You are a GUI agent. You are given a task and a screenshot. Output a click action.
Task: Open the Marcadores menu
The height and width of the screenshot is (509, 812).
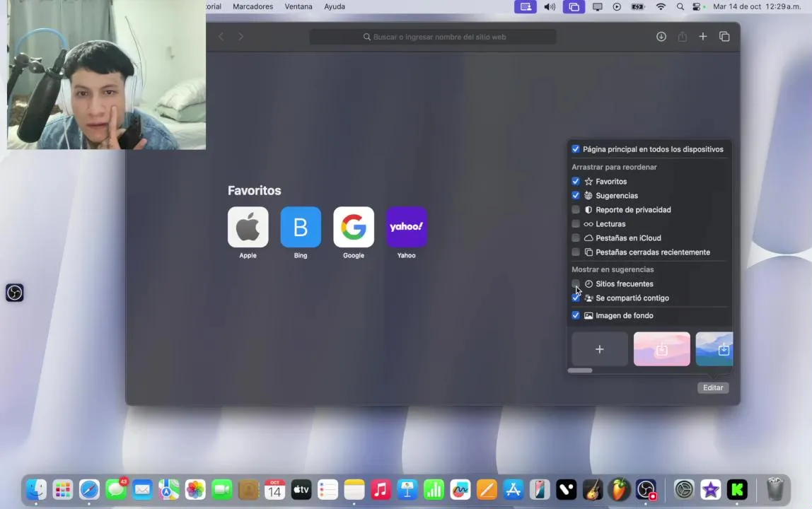pos(253,7)
